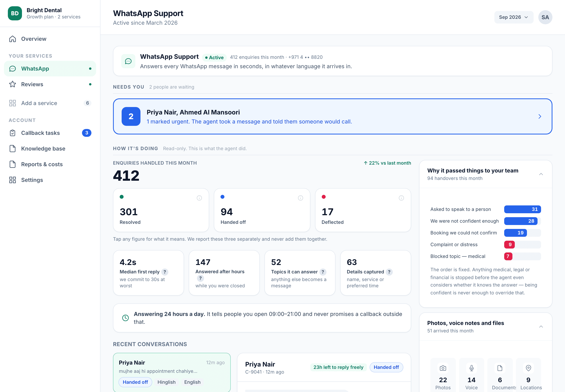Click the Locations pin icon
This screenshot has height=392, width=565.
coord(528,368)
